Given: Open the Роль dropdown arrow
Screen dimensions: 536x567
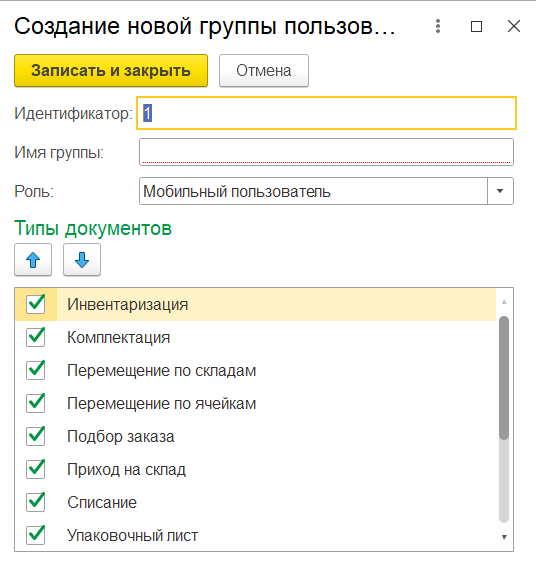Looking at the screenshot, I should tap(500, 191).
